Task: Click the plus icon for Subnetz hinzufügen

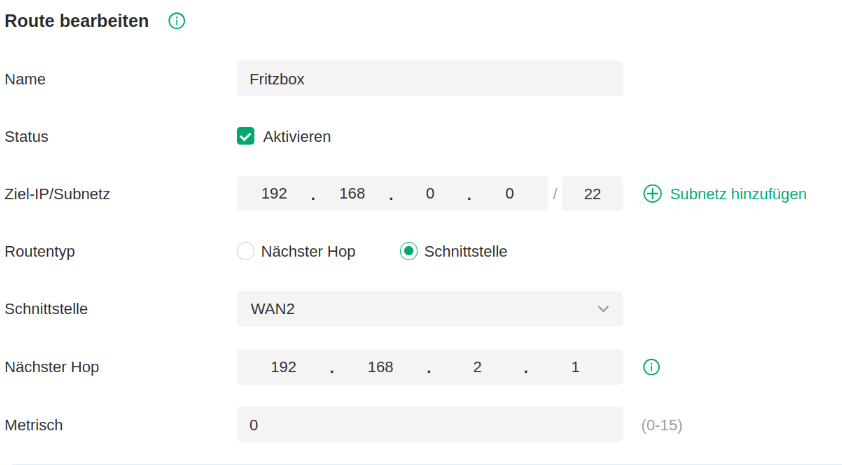Action: tap(652, 194)
